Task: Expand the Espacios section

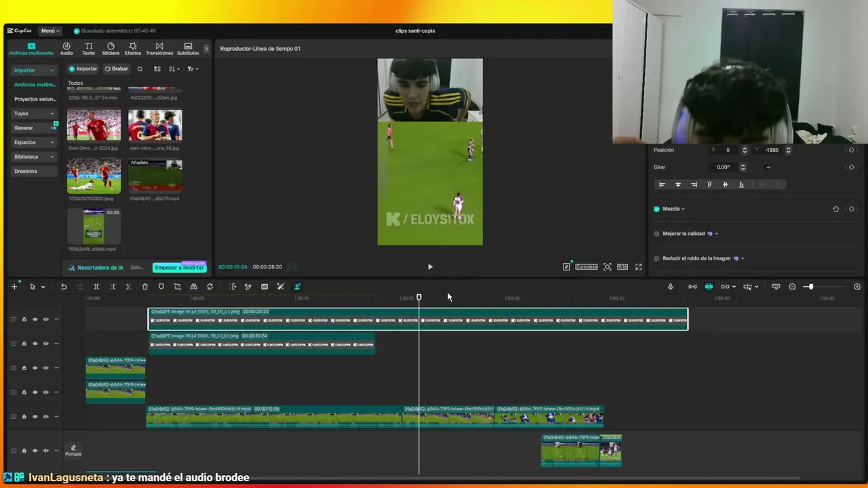Action: 34,142
